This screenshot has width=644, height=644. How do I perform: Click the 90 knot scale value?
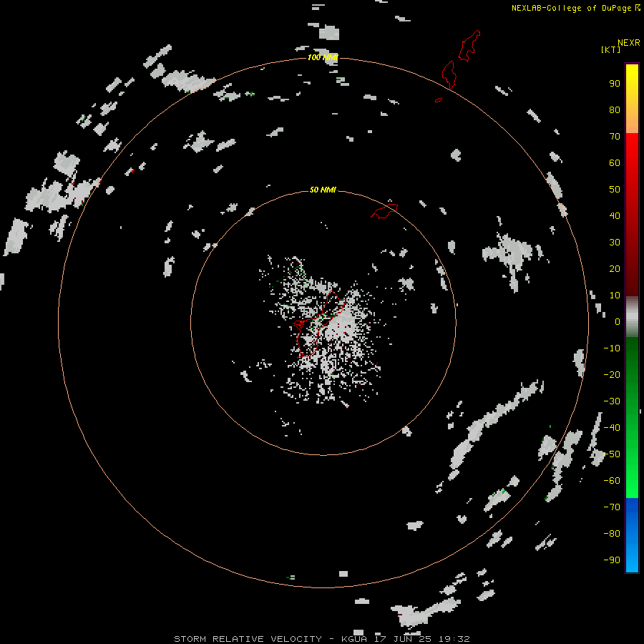coord(615,84)
